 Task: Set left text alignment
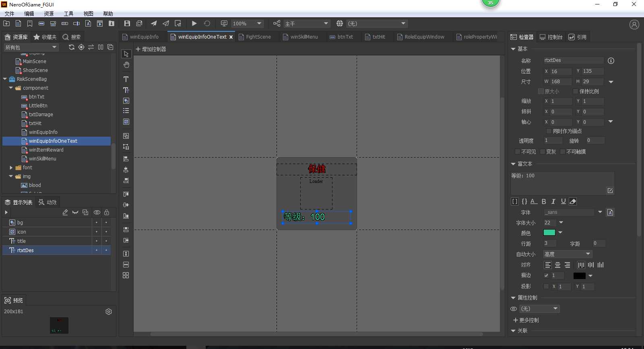pos(548,265)
